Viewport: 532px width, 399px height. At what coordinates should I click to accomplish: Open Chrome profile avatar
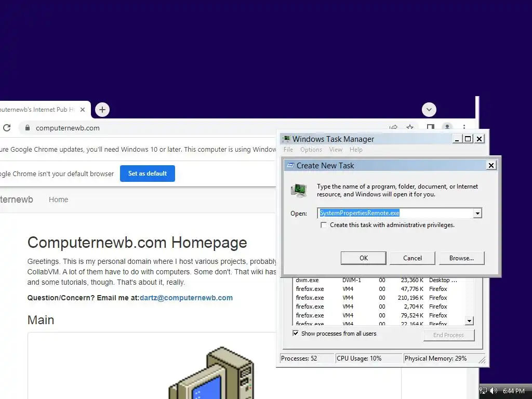447,127
